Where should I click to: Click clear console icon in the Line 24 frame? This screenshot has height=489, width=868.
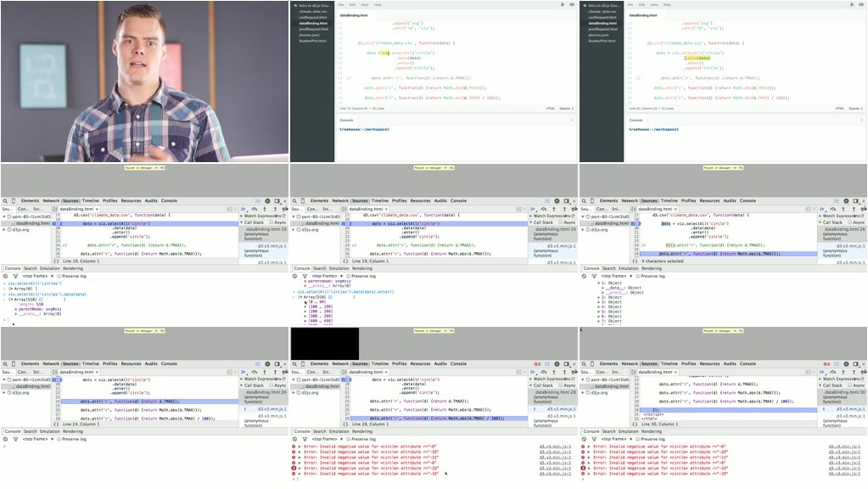pyautogui.click(x=6, y=439)
